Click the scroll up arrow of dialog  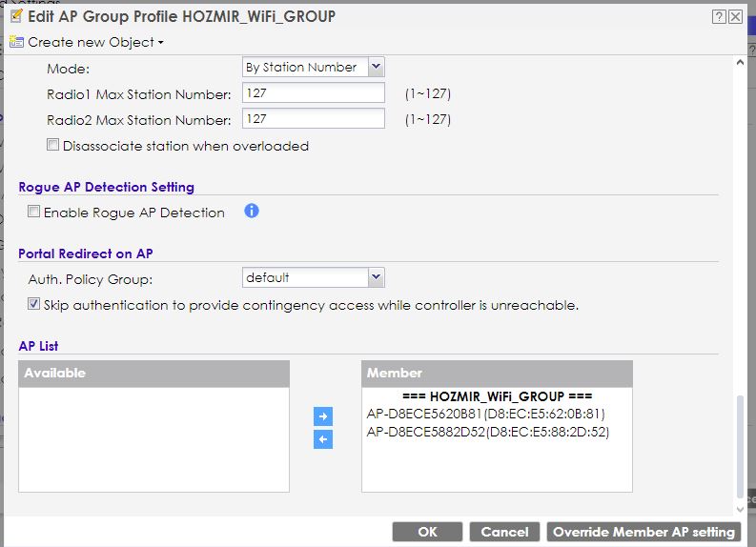coord(740,63)
